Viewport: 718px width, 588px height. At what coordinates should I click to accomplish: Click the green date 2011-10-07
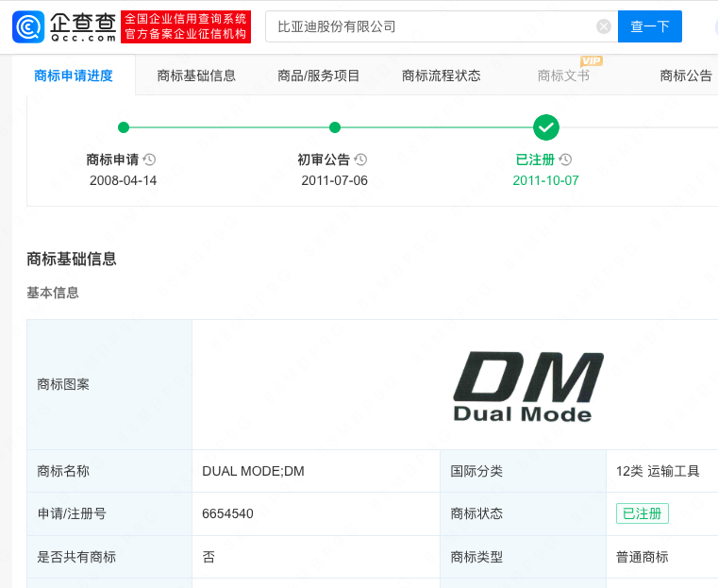[546, 180]
